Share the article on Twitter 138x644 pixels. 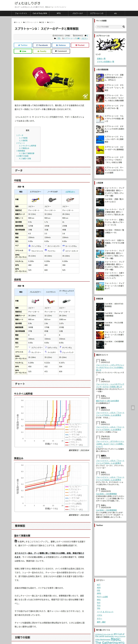23,45
